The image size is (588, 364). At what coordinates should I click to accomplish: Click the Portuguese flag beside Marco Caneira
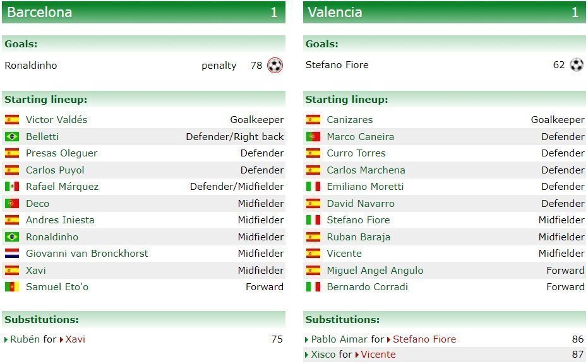313,137
